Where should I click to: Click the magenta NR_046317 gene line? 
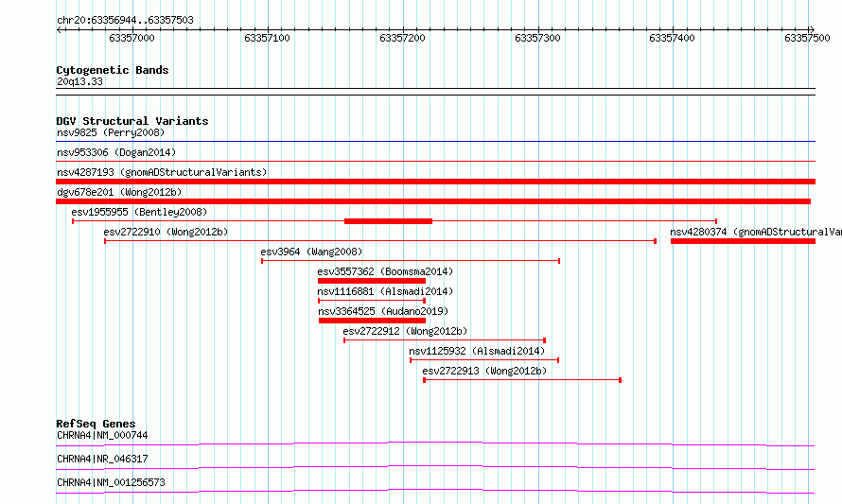[x=435, y=467]
